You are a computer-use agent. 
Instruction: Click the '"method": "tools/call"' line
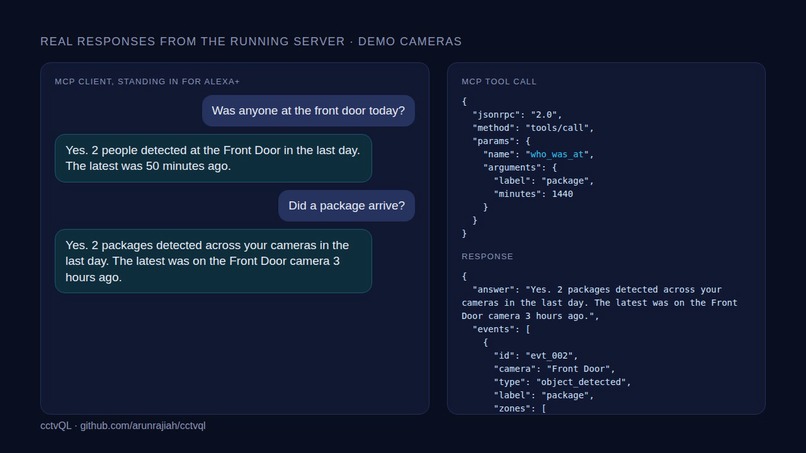533,128
